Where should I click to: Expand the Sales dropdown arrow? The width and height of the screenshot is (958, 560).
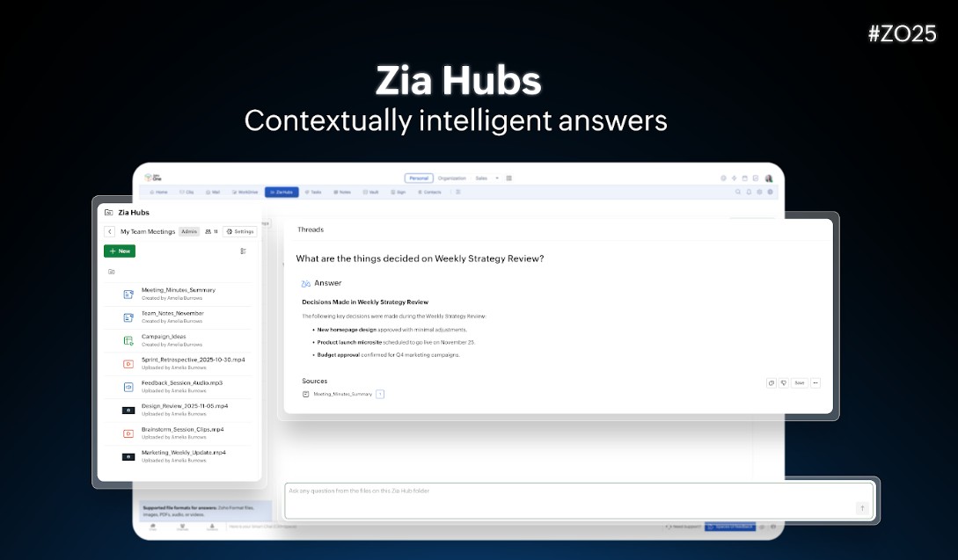point(497,178)
